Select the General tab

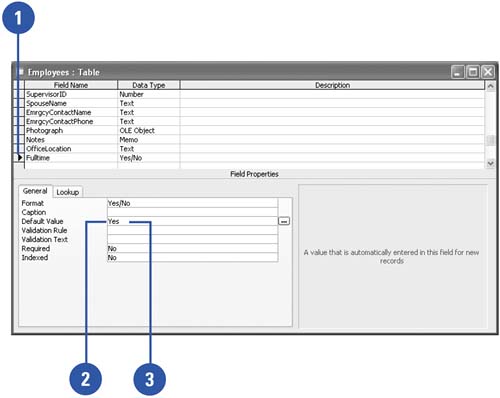click(x=35, y=191)
